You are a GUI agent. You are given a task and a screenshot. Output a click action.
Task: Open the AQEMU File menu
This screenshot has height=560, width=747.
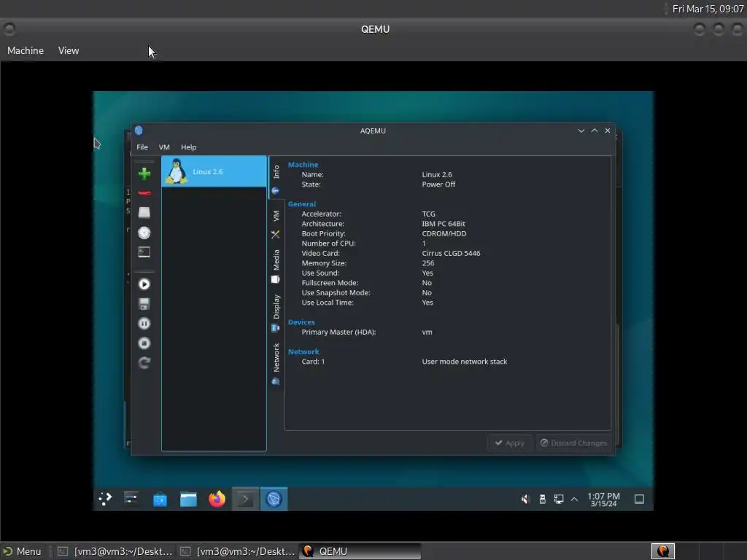pyautogui.click(x=142, y=147)
